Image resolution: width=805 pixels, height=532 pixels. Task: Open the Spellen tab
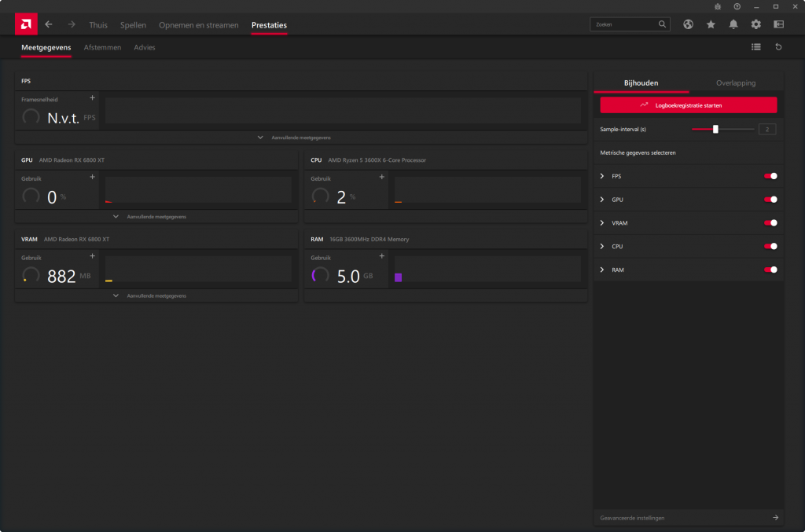tap(133, 24)
